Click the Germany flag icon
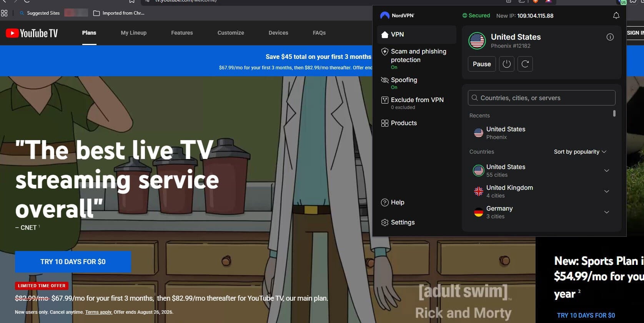 click(x=479, y=212)
